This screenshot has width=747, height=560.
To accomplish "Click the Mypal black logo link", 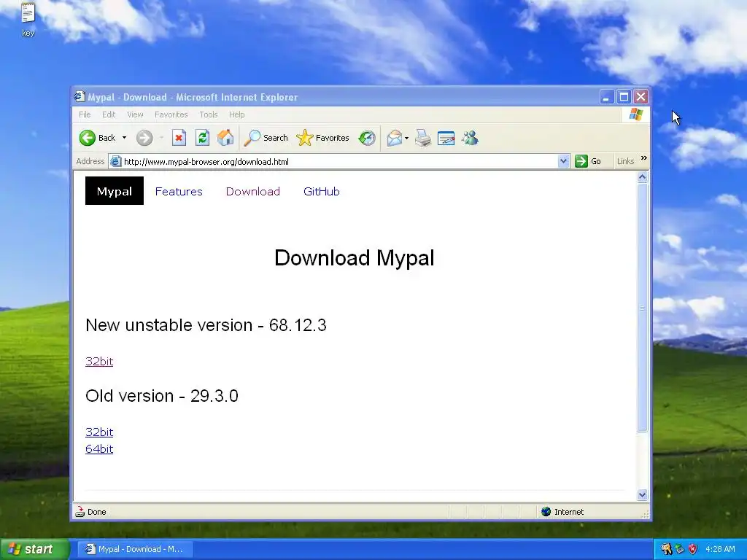I will coord(115,191).
